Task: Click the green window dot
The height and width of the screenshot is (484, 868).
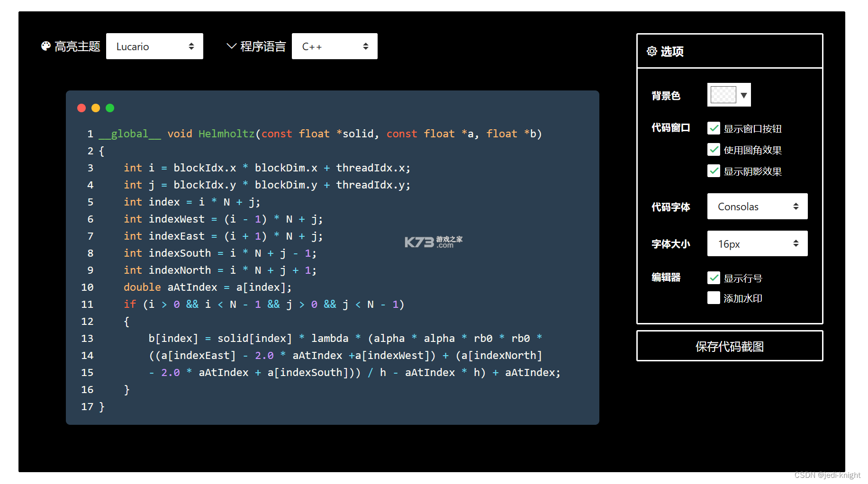Action: pos(110,108)
